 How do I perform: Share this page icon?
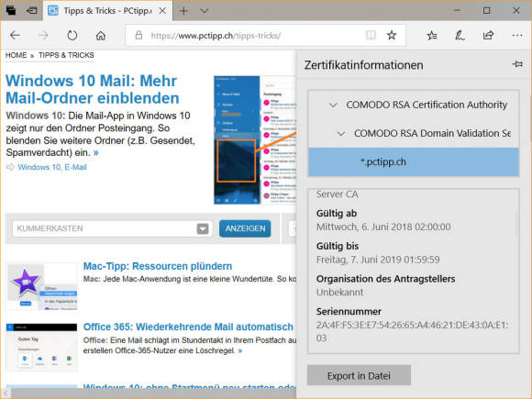tap(488, 35)
